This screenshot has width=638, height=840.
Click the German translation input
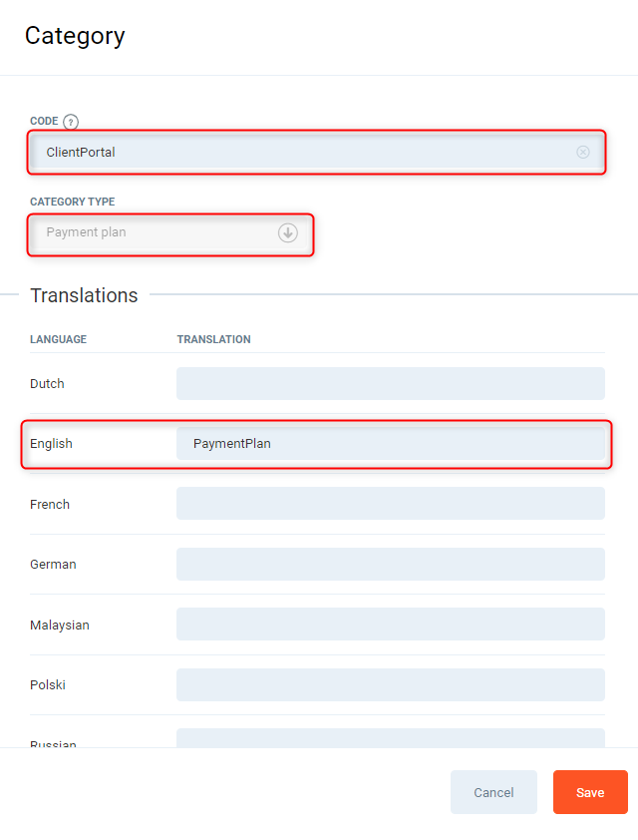(x=390, y=564)
